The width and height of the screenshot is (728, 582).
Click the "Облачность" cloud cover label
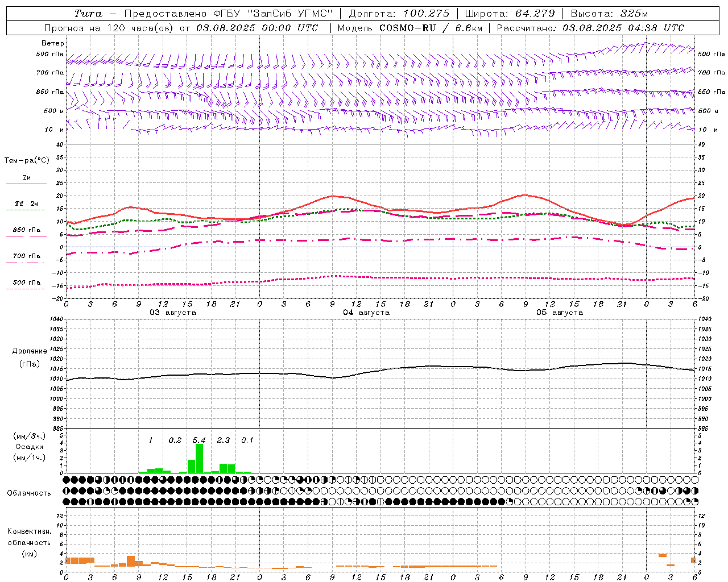point(28,493)
